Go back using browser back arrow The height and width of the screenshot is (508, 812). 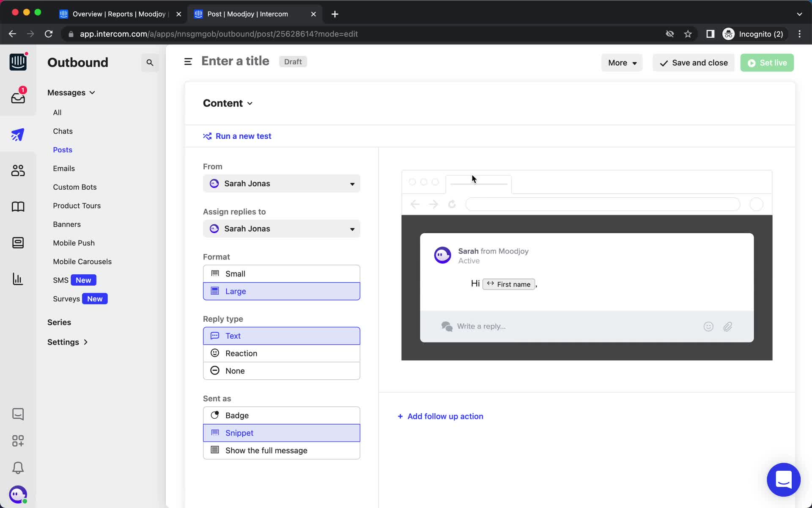[12, 34]
